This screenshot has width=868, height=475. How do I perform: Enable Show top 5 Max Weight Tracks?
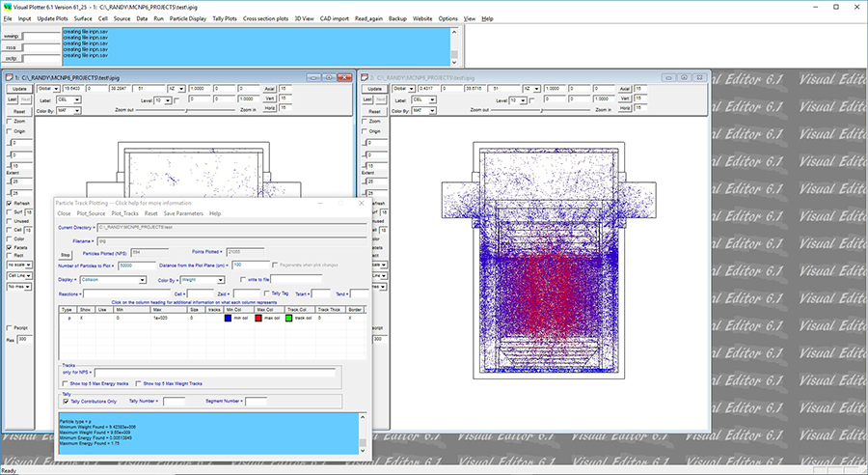coord(138,383)
